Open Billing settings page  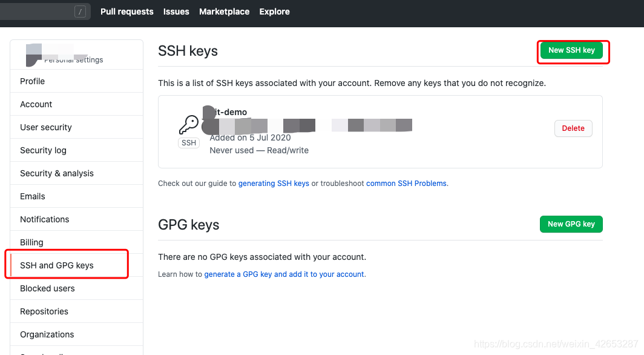(x=77, y=242)
